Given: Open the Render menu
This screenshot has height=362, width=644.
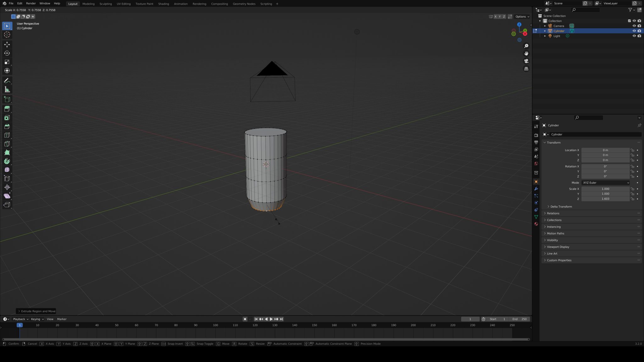Looking at the screenshot, I should [31, 3].
